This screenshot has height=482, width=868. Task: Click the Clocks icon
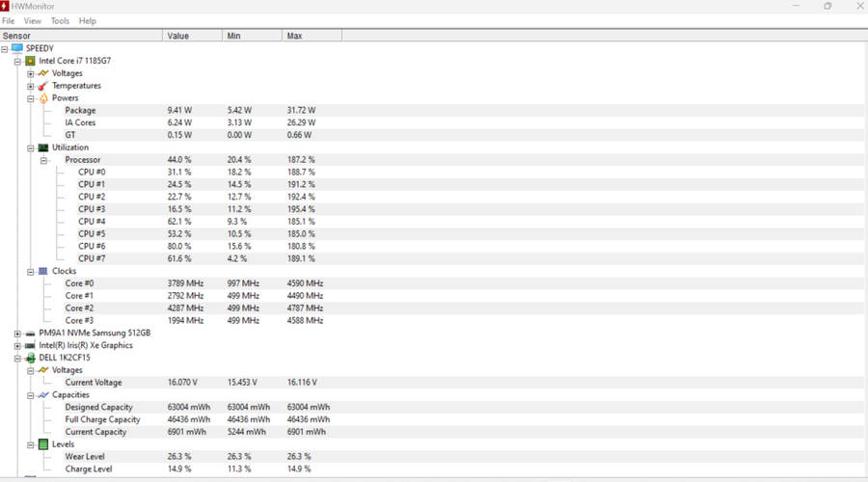click(42, 272)
